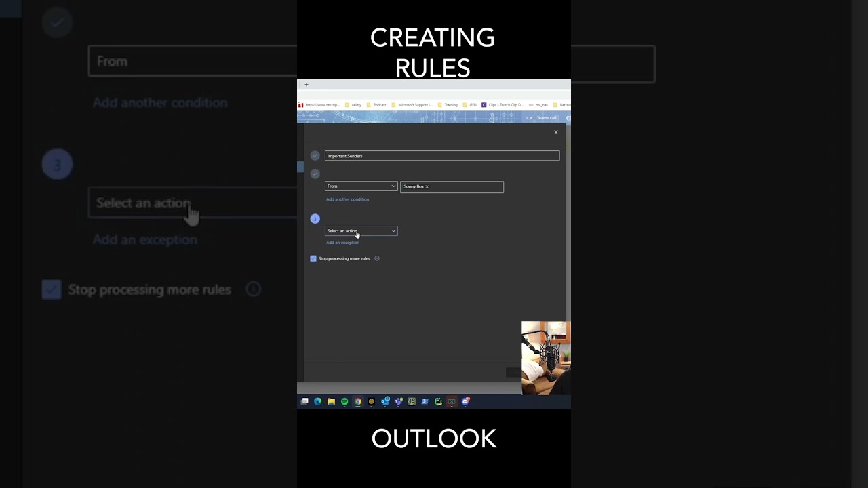
Task: Open the From condition dropdown
Action: pos(361,186)
